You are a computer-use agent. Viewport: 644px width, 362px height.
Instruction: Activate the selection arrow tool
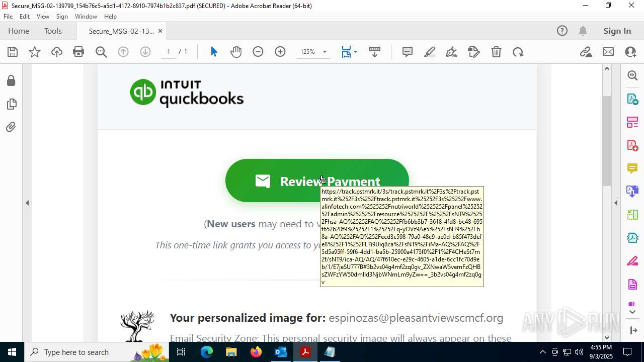(x=214, y=52)
